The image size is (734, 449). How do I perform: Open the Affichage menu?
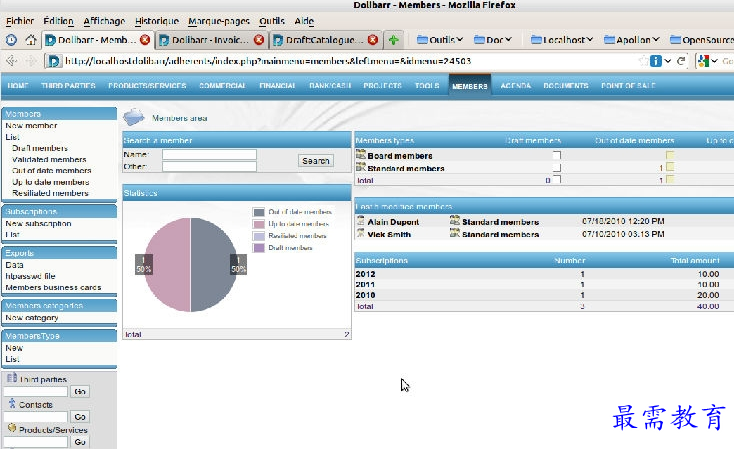tap(104, 21)
